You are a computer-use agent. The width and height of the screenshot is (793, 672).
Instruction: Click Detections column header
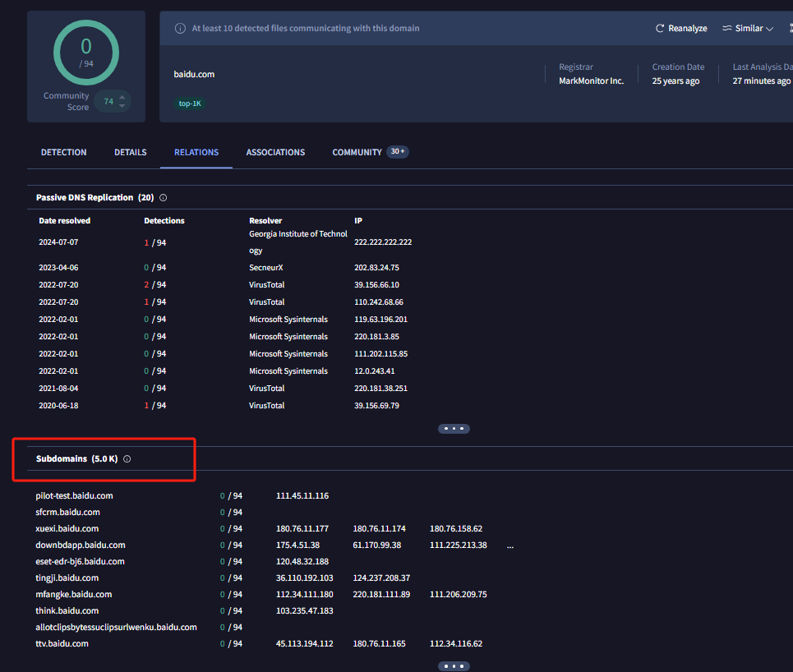164,220
